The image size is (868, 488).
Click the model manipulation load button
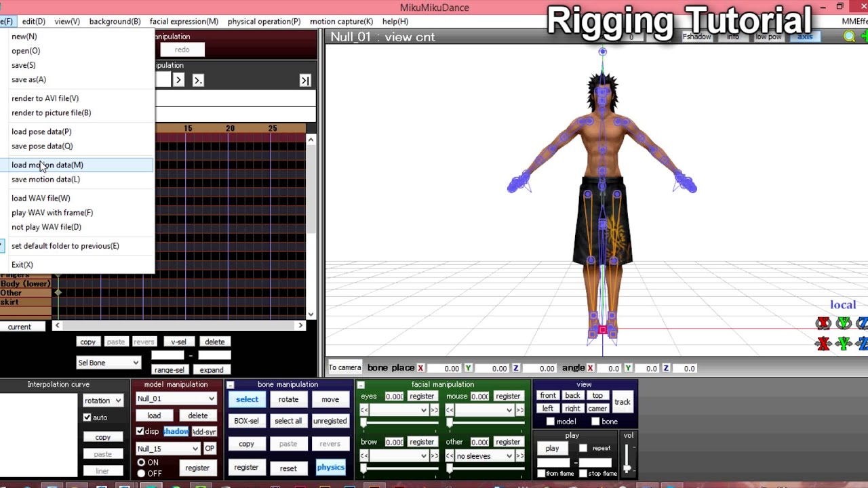point(154,415)
